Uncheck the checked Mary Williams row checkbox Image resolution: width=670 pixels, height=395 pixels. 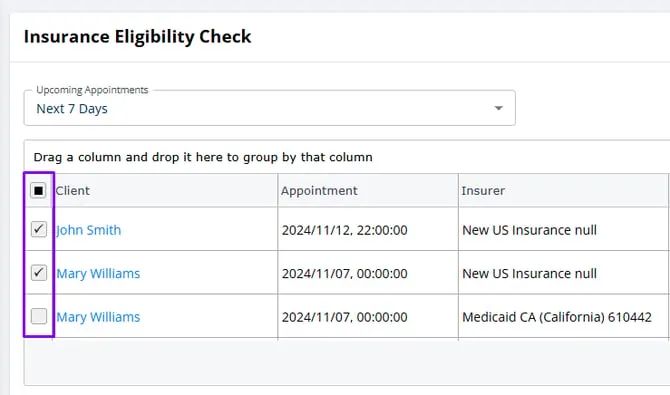38,273
